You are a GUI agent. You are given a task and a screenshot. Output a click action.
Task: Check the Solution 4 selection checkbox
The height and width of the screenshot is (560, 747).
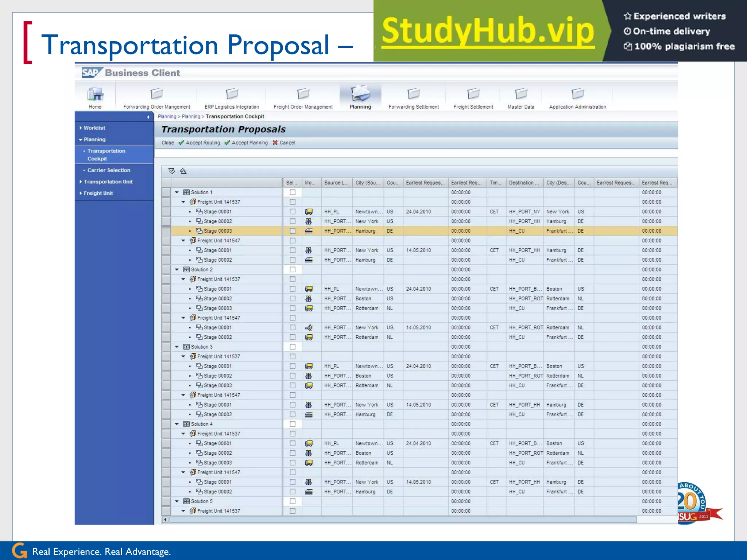(293, 424)
